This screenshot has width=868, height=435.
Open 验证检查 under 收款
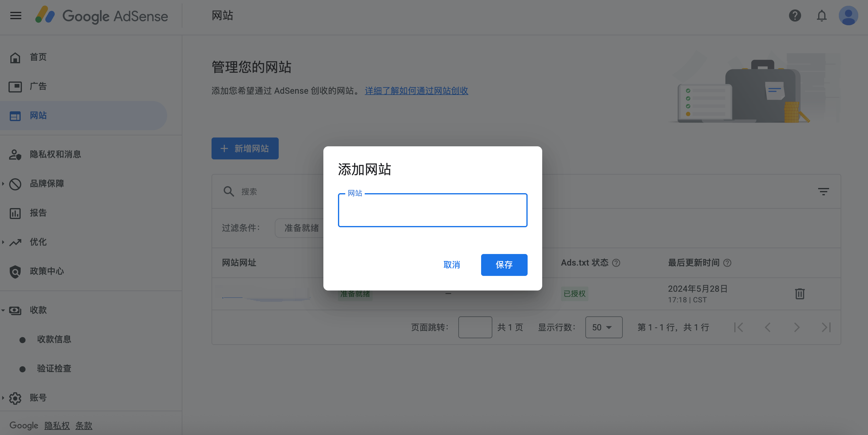coord(54,368)
